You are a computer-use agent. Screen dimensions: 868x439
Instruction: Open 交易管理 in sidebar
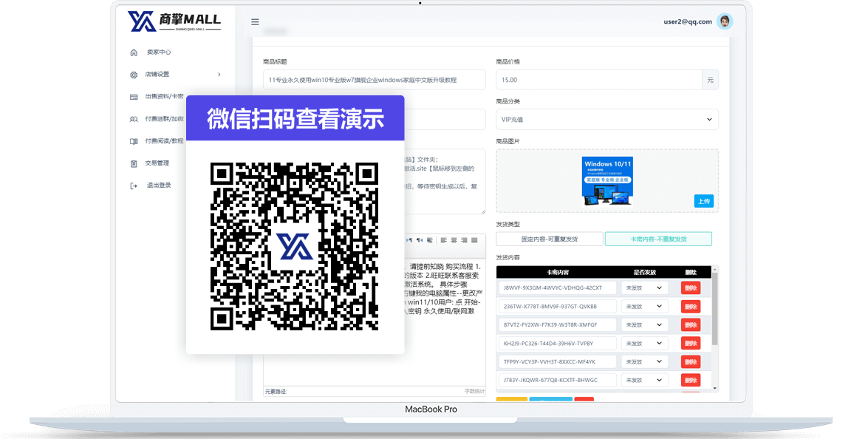[157, 163]
